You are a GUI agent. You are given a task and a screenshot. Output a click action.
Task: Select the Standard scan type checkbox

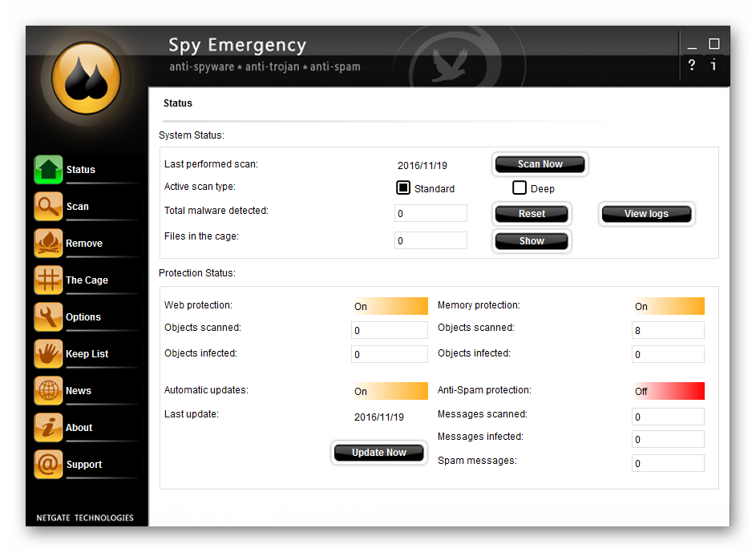click(403, 187)
